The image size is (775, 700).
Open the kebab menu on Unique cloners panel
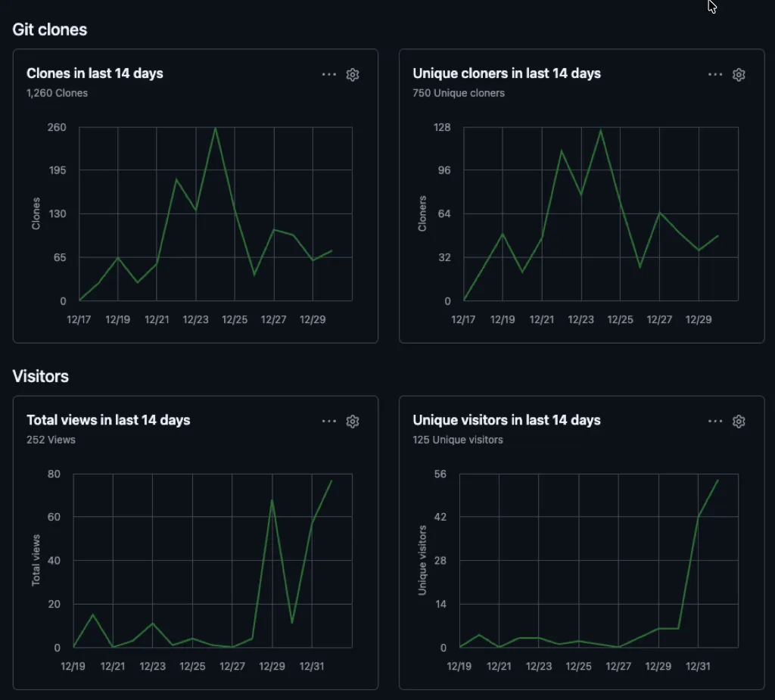pos(715,74)
